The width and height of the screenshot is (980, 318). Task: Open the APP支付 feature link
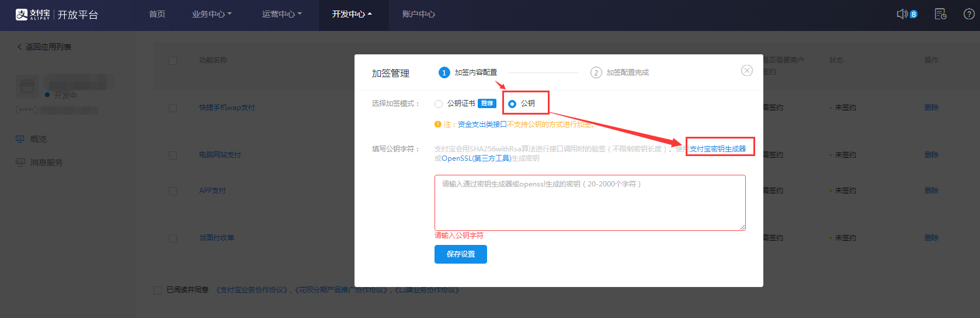coord(213,191)
